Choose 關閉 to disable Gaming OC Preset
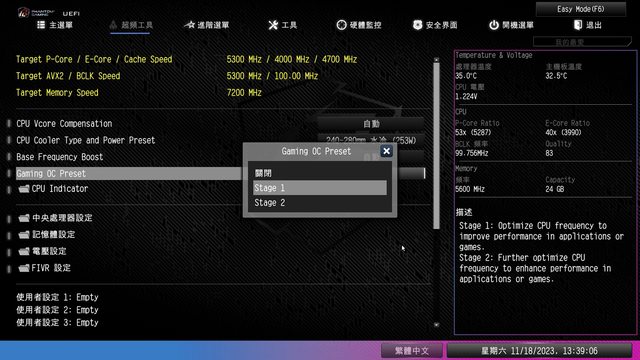Screen dimensions: 640x360 [x=320, y=173]
